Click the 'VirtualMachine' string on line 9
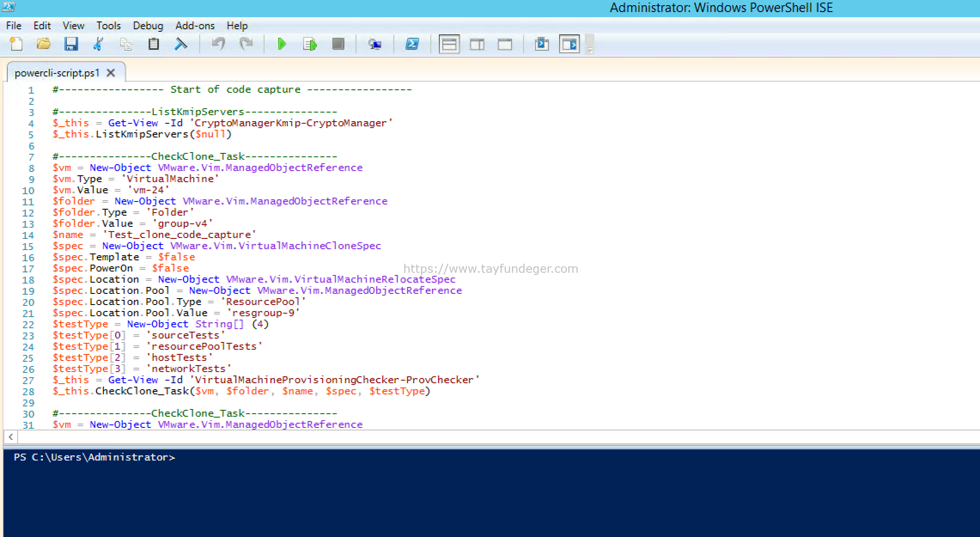980x537 pixels. click(x=170, y=179)
